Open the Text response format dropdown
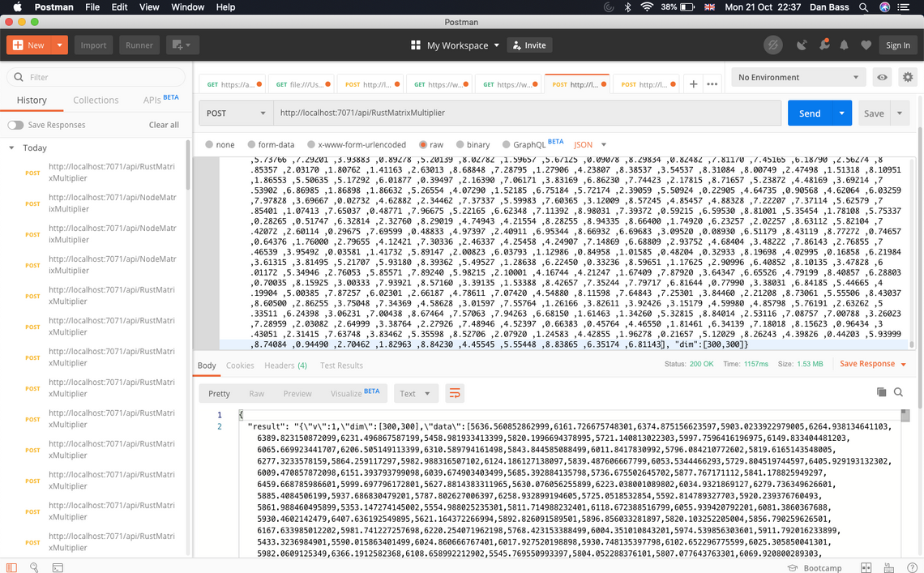924x573 pixels. [x=415, y=393]
